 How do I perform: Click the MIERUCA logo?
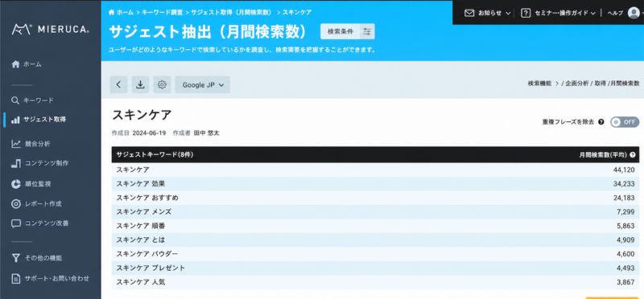click(50, 30)
